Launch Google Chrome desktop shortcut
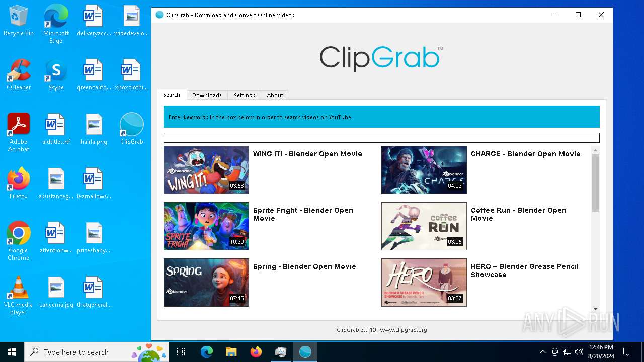Screen dimensions: 644x362 19,241
